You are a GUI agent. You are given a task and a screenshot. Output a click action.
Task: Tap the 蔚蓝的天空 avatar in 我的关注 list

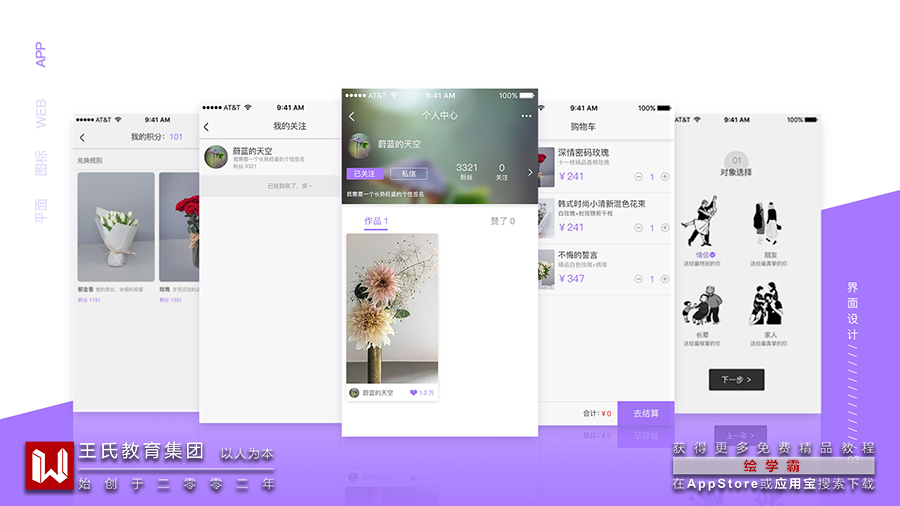point(216,157)
